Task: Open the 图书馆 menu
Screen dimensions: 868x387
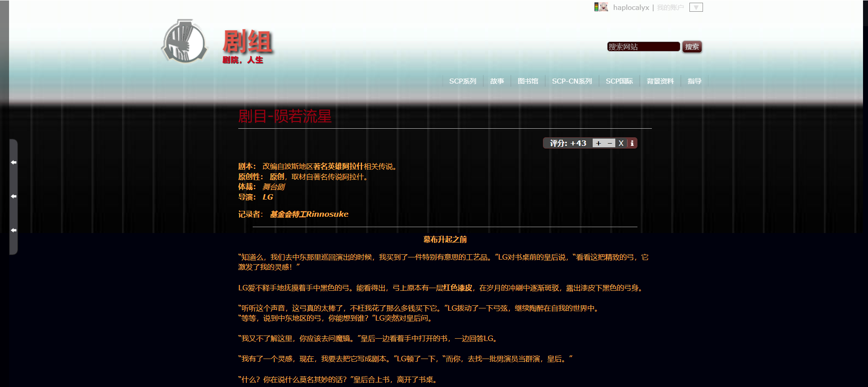Action: [528, 81]
